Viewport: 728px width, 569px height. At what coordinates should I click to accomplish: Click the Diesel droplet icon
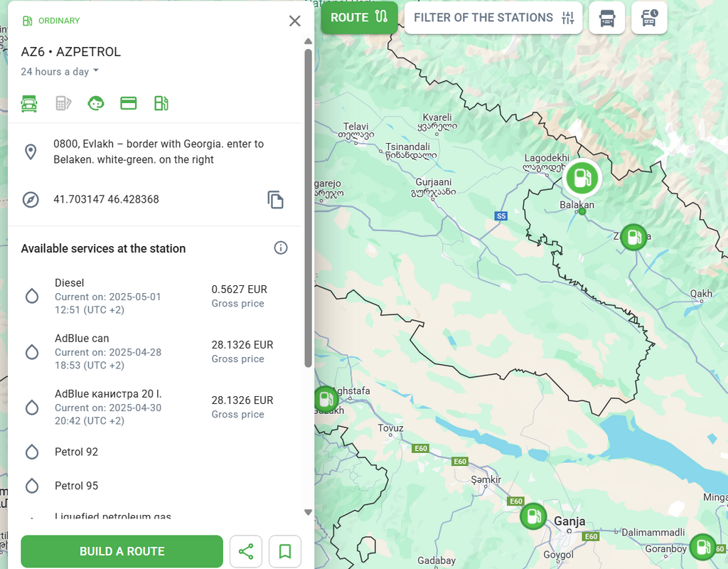pyautogui.click(x=31, y=297)
